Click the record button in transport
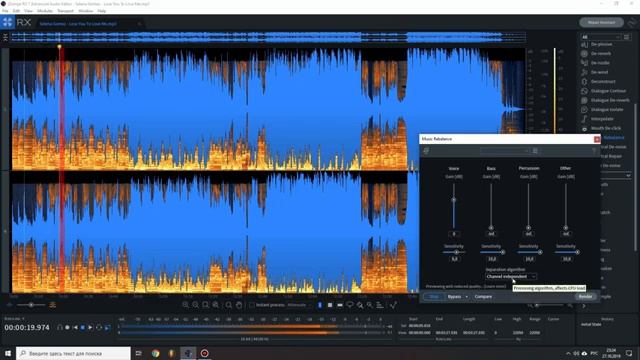Viewport: 640px width, 360px height. (67, 327)
